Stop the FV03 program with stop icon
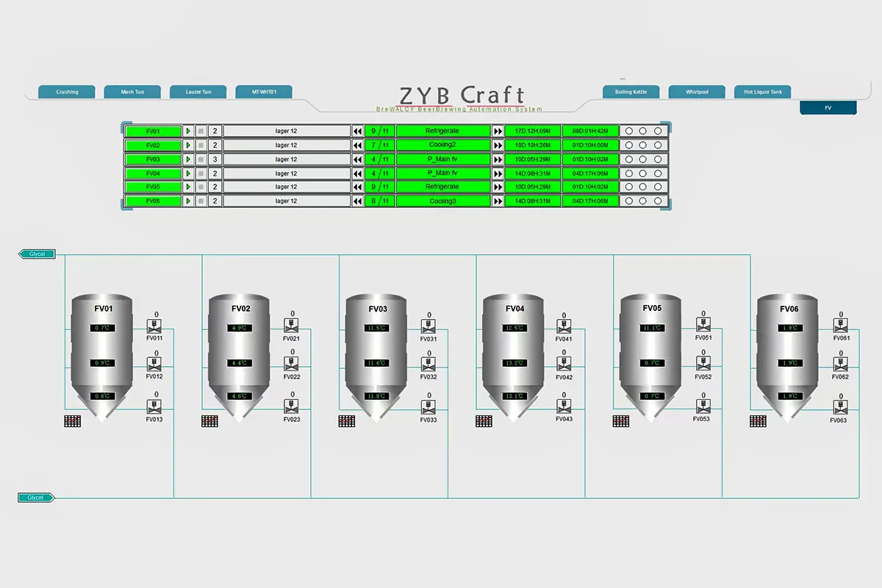The height and width of the screenshot is (588, 882). pos(201,159)
